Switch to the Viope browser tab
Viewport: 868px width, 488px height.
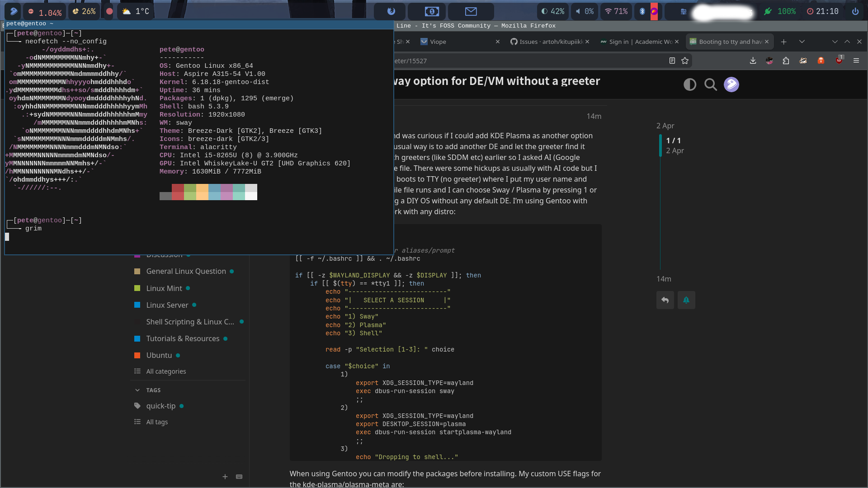point(438,42)
